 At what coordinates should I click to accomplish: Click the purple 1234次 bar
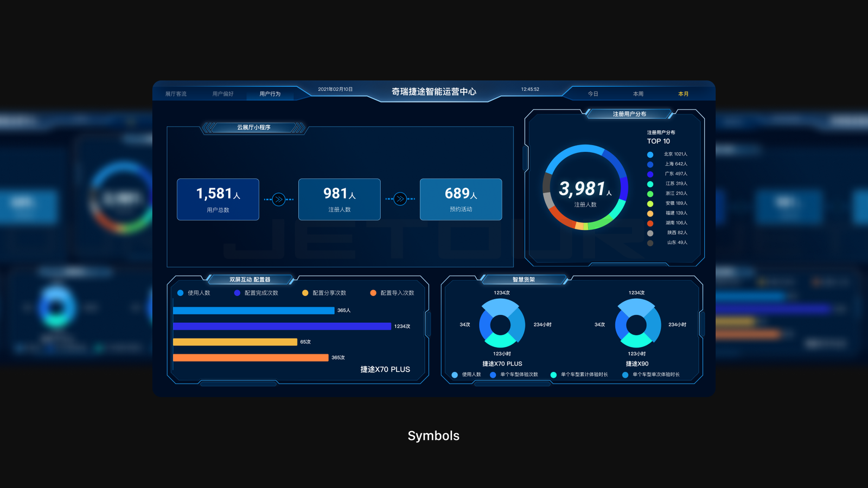tap(282, 326)
